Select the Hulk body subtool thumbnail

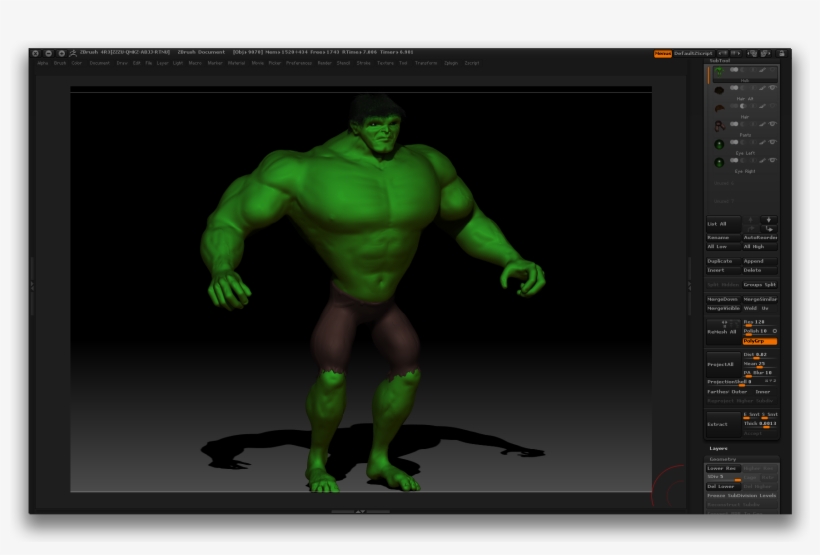click(x=719, y=72)
